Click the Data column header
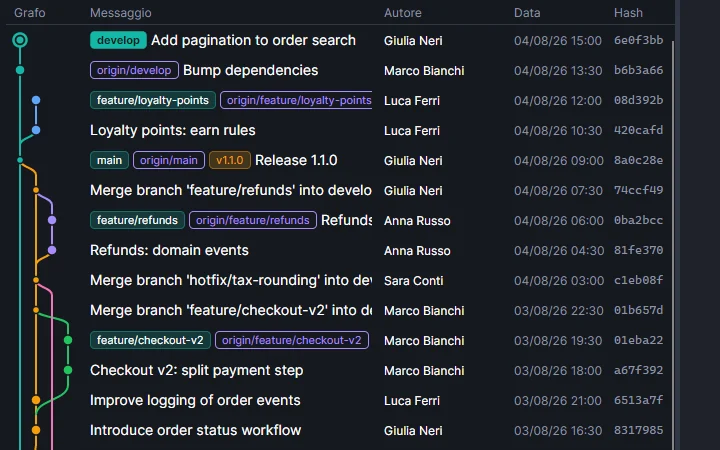The width and height of the screenshot is (720, 450). [x=527, y=13]
